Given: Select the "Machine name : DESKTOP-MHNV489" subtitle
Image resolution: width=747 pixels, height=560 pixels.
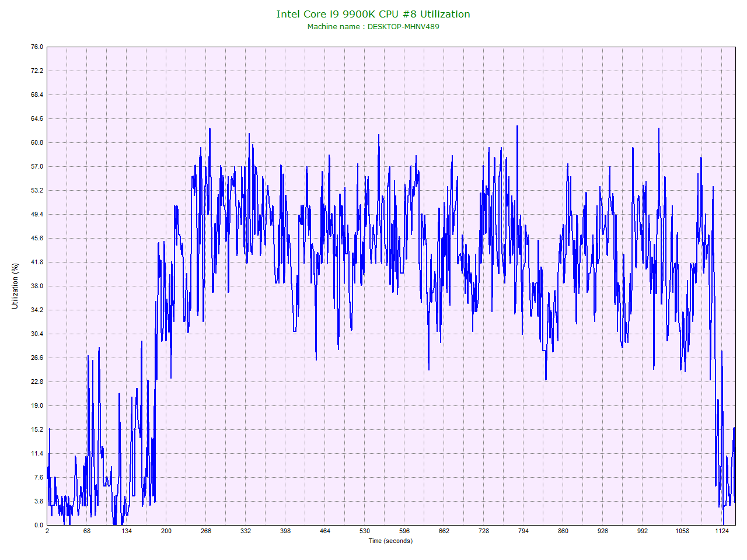Looking at the screenshot, I should 373,26.
